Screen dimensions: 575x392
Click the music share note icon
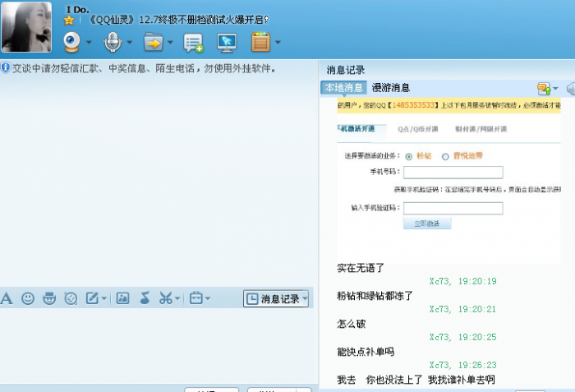coord(145,298)
